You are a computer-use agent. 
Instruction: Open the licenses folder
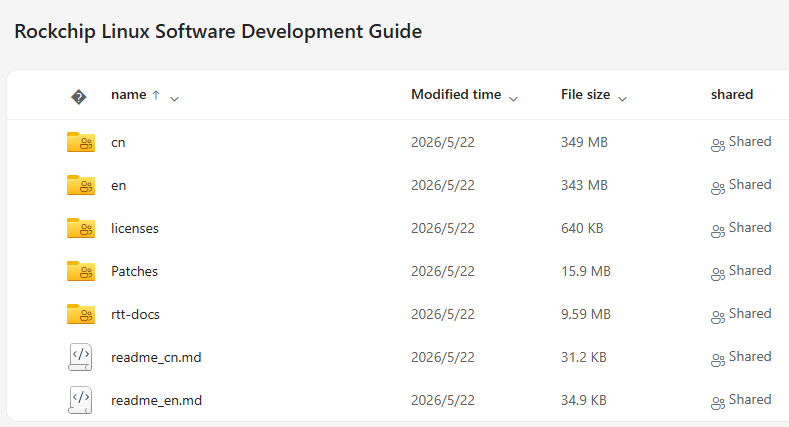coord(134,228)
